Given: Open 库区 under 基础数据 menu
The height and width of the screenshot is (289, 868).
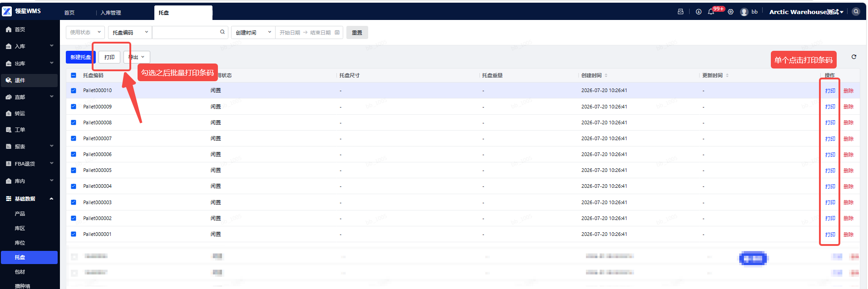Looking at the screenshot, I should tap(20, 228).
